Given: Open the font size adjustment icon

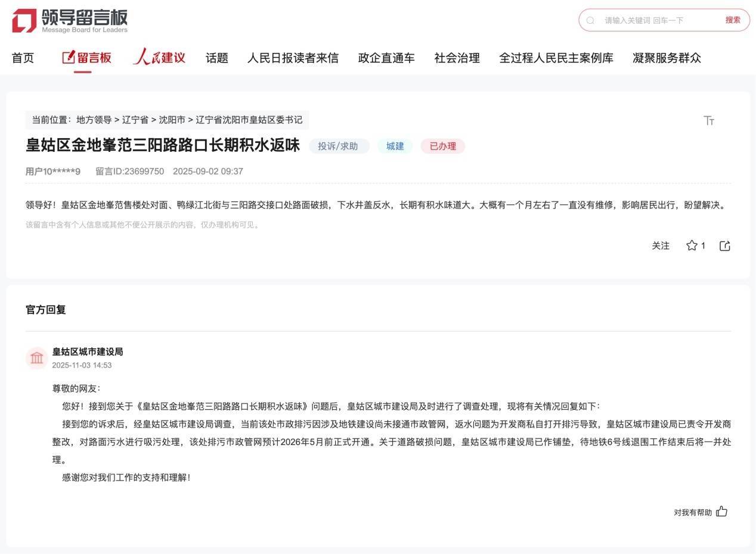Looking at the screenshot, I should pyautogui.click(x=709, y=120).
